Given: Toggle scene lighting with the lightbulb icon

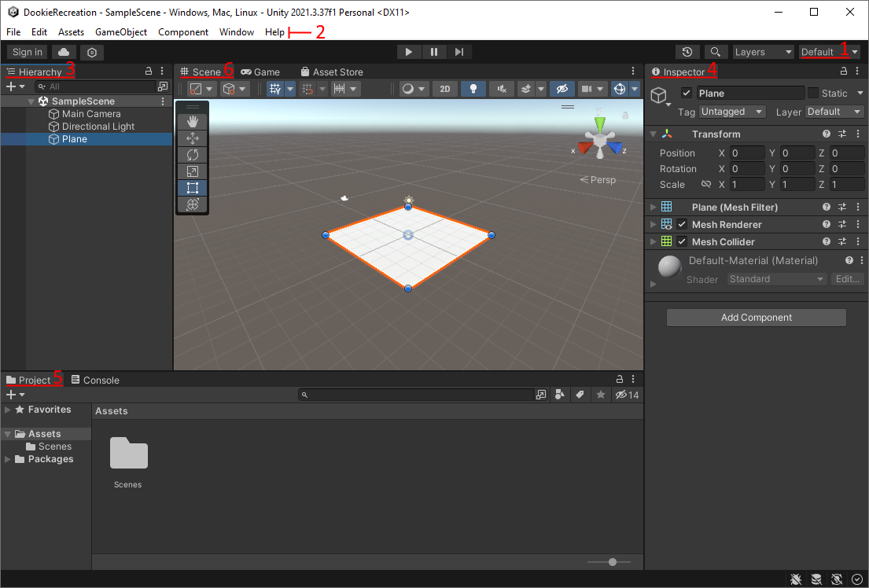Looking at the screenshot, I should click(473, 89).
